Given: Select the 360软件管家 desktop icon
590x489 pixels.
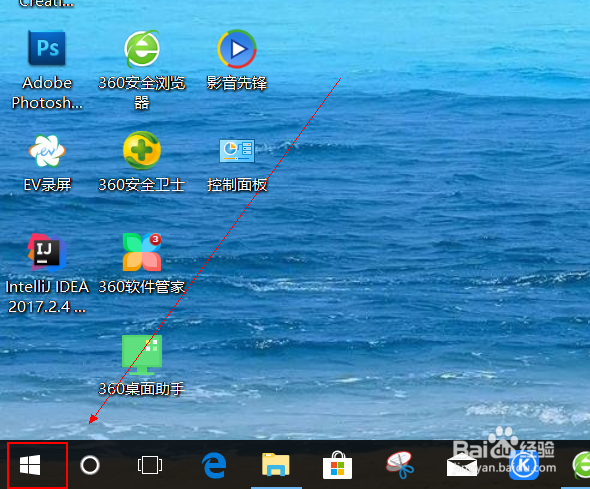Looking at the screenshot, I should coord(142,252).
